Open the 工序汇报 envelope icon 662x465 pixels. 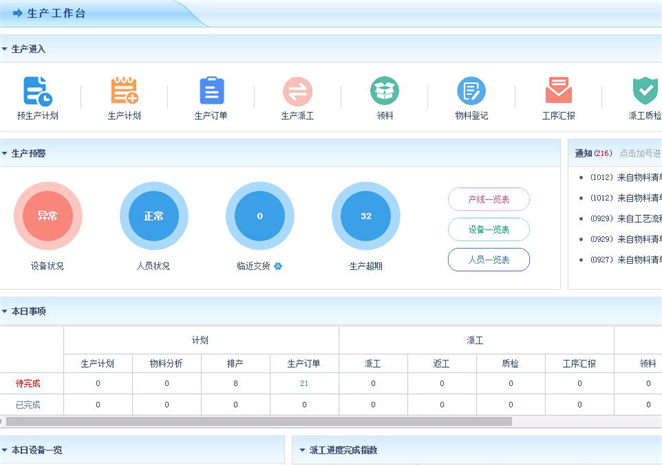pos(558,91)
